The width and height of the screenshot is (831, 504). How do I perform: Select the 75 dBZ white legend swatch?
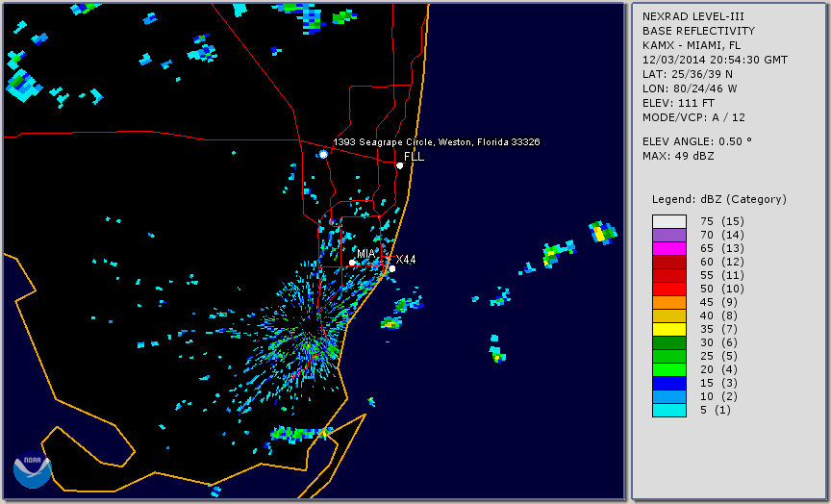coord(669,221)
